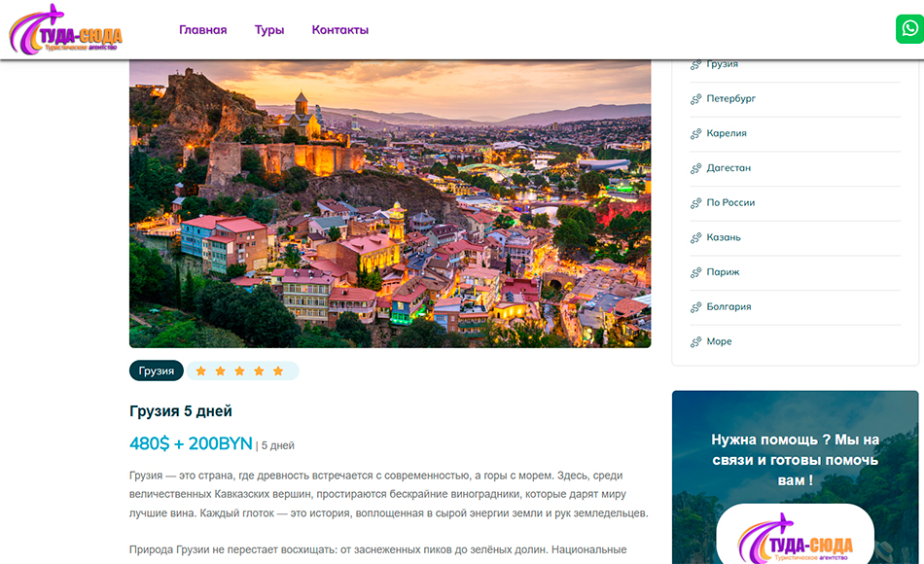Viewport: 924px width, 564px height.
Task: Click the icon beside Петербург
Action: (x=695, y=99)
